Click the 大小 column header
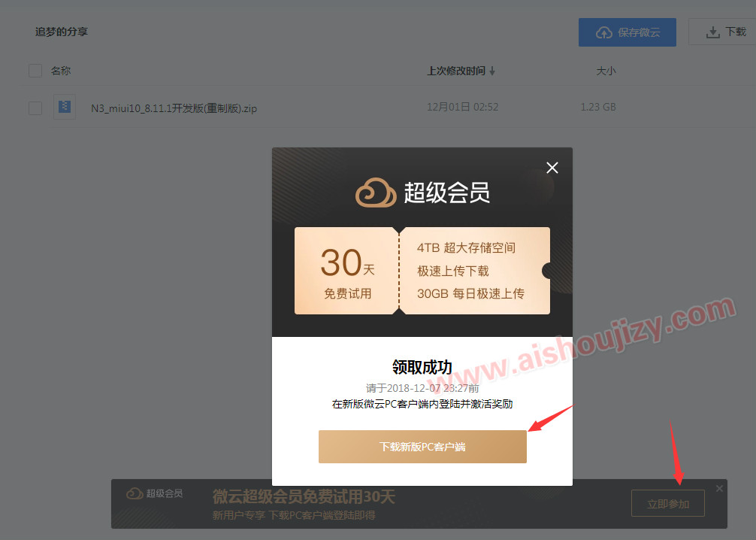This screenshot has width=756, height=540. pos(606,71)
